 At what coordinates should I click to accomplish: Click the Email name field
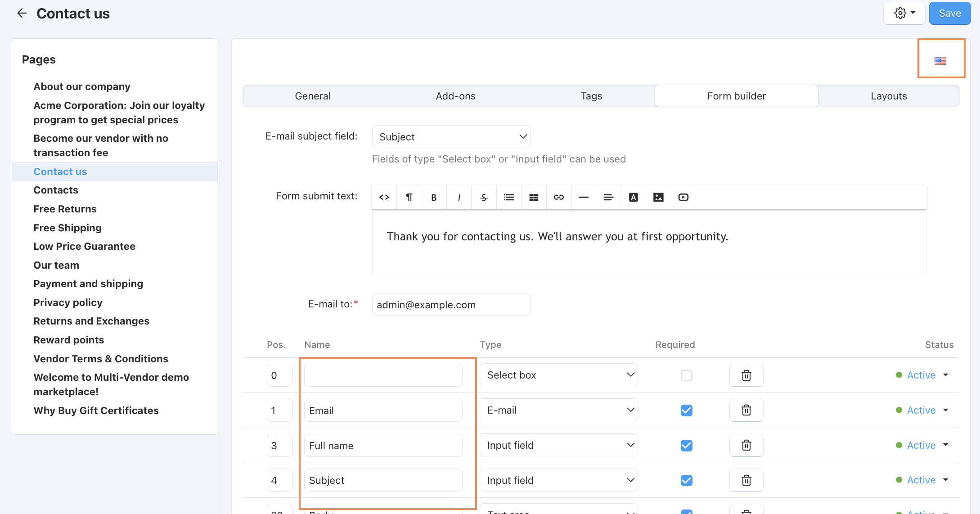pos(383,410)
